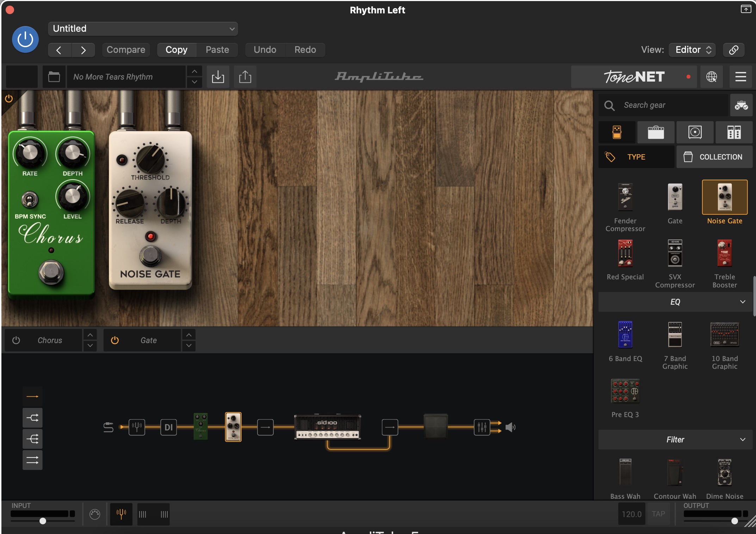Collapse the Filter section
Viewport: 756px width, 534px height.
(x=675, y=440)
